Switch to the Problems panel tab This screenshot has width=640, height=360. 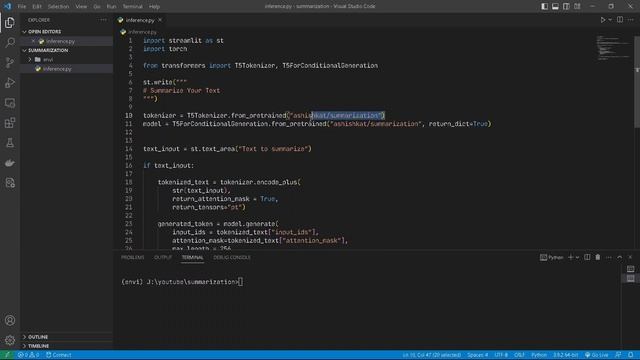pos(133,258)
